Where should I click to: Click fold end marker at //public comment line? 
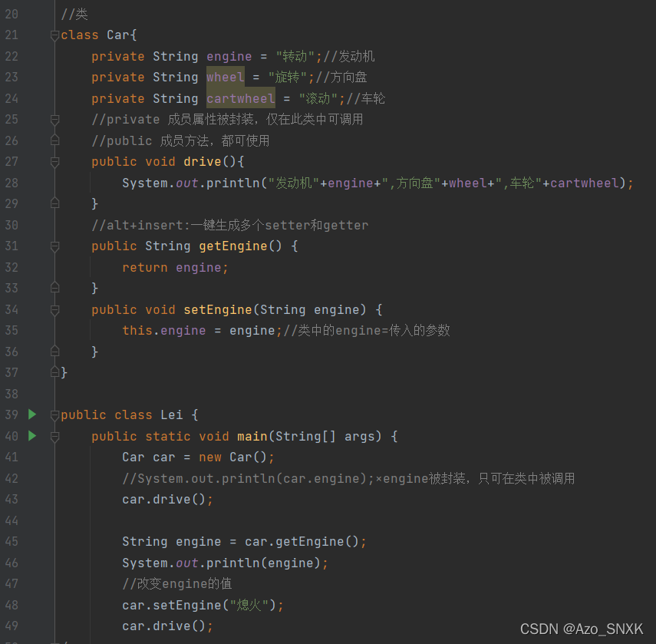[54, 140]
